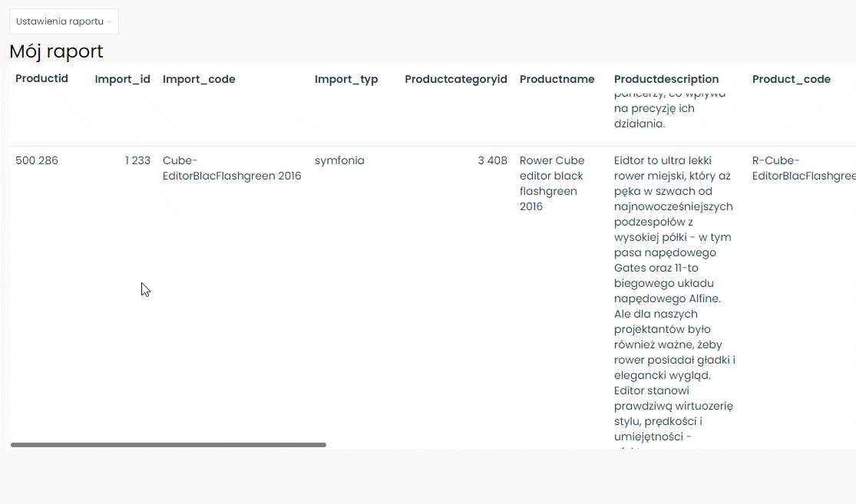856x504 pixels.
Task: Click the text na precyzję ich działania
Action: (654, 116)
